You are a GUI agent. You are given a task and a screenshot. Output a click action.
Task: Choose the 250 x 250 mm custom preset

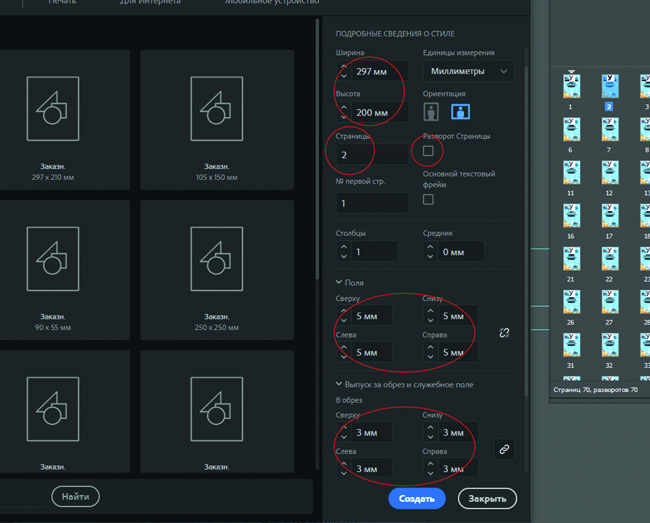click(216, 271)
